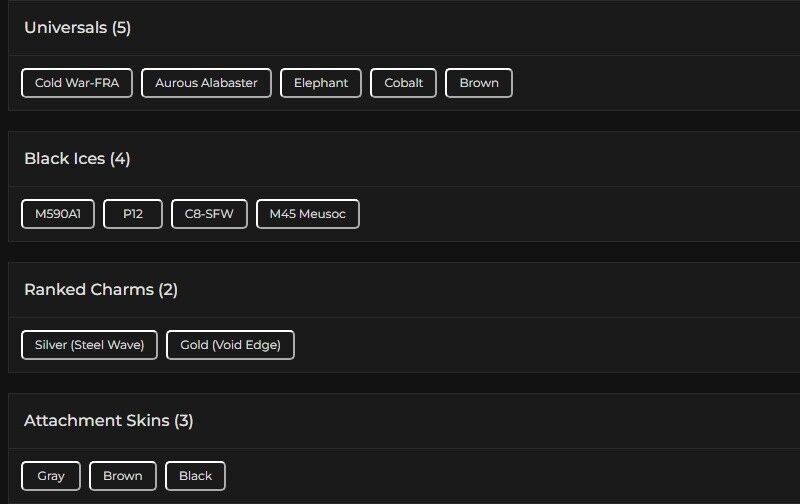Choose the Elephant universal skin tag
The height and width of the screenshot is (504, 800).
[x=321, y=83]
